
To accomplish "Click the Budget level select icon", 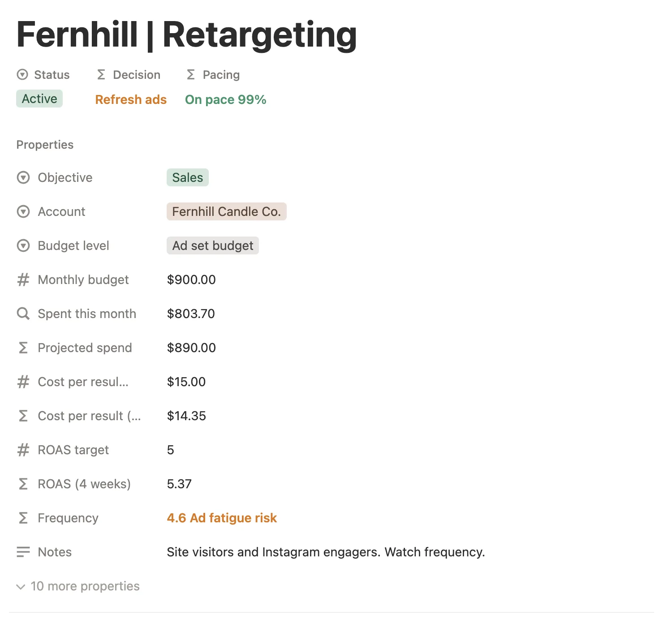I will point(23,246).
